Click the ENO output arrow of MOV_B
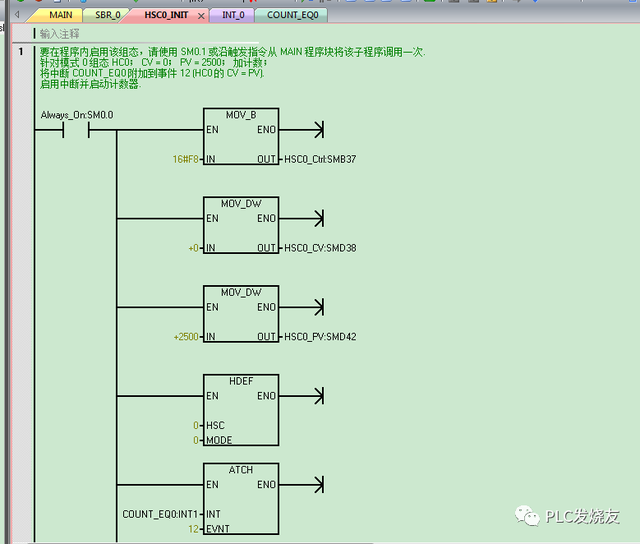This screenshot has height=544, width=640. [x=318, y=130]
